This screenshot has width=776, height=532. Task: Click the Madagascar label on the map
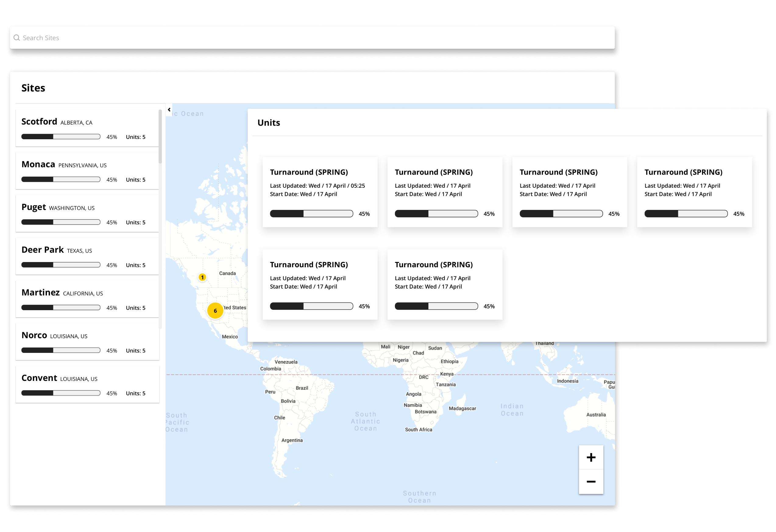(x=462, y=408)
